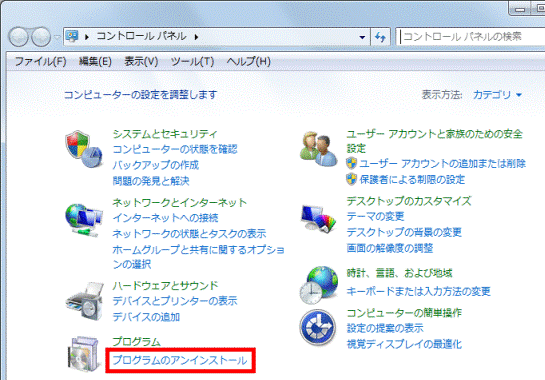Open デバイスの追加 link
Viewport: 545px width, 380px height.
pyautogui.click(x=146, y=317)
